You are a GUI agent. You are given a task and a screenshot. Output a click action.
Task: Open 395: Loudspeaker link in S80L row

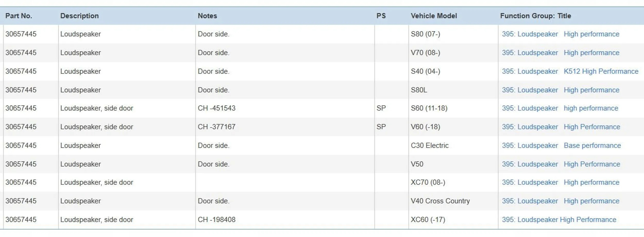[x=530, y=90]
